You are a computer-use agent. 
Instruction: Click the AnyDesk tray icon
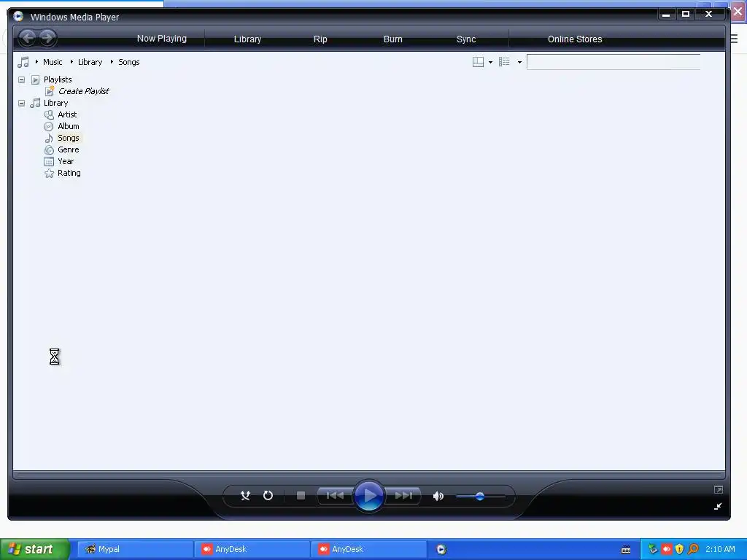667,549
